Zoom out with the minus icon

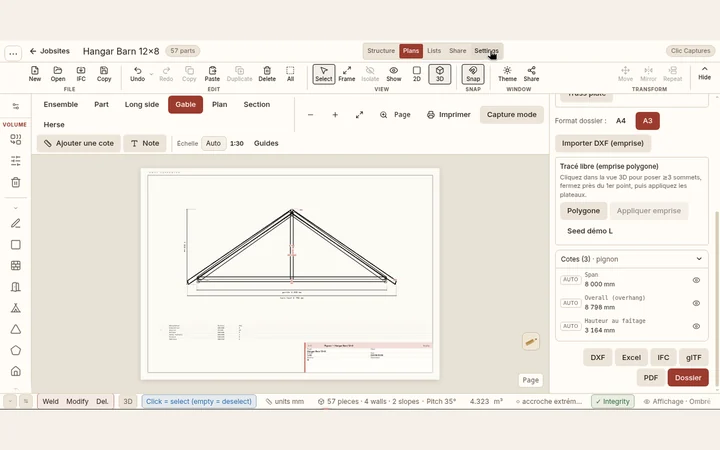click(310, 115)
